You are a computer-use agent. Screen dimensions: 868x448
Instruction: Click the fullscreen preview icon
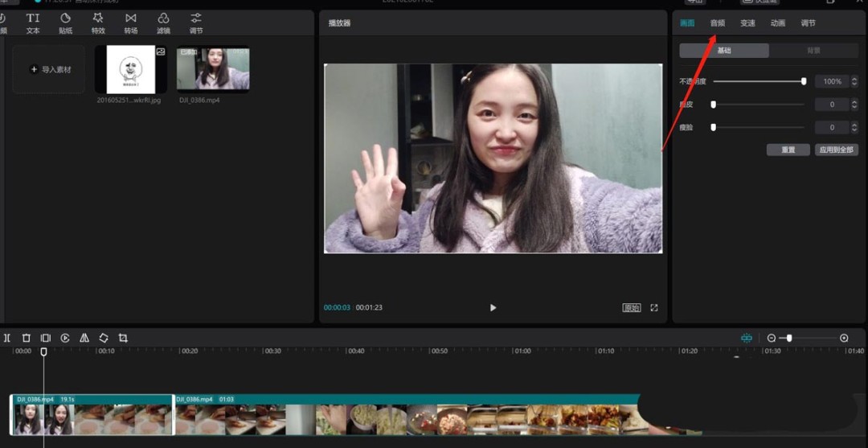[653, 307]
